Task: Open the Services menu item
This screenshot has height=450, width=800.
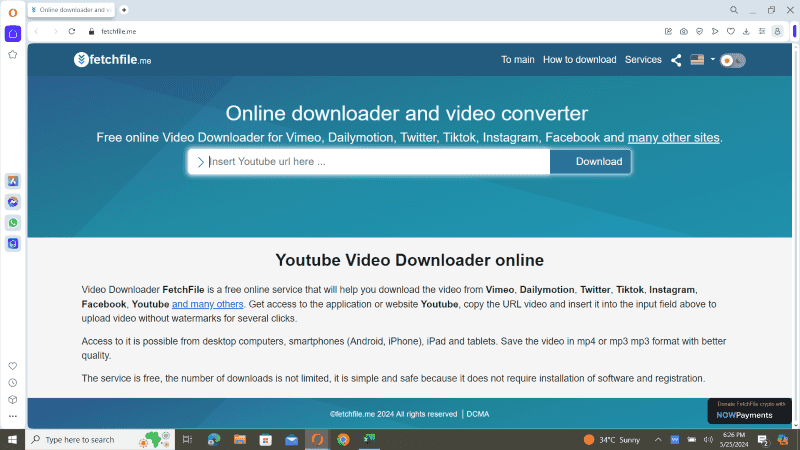Action: [643, 60]
